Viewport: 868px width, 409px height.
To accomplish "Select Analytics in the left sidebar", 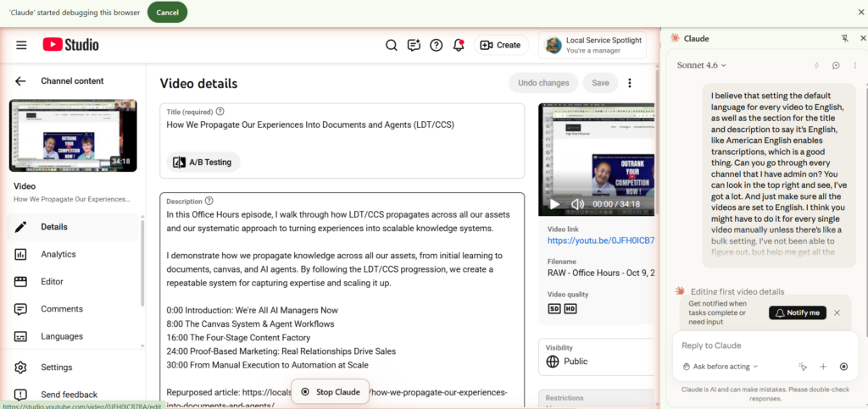I will click(58, 254).
